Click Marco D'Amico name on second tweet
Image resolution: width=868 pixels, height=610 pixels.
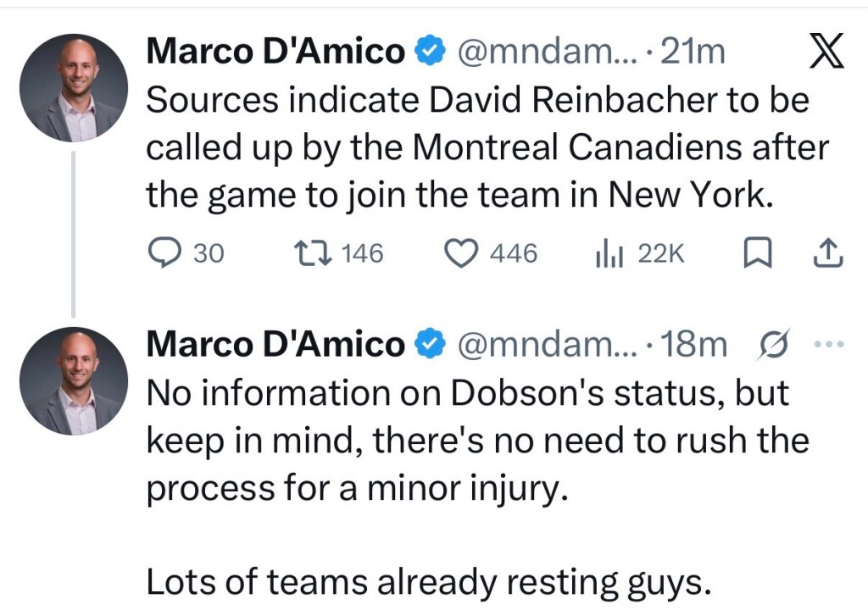click(x=275, y=345)
